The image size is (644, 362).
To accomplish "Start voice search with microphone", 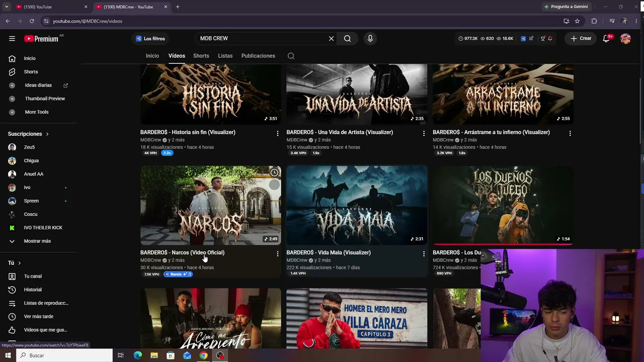I will [370, 39].
